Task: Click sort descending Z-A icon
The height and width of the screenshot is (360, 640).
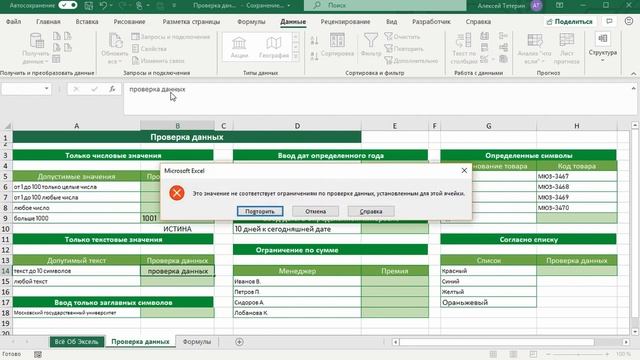Action: tap(314, 56)
